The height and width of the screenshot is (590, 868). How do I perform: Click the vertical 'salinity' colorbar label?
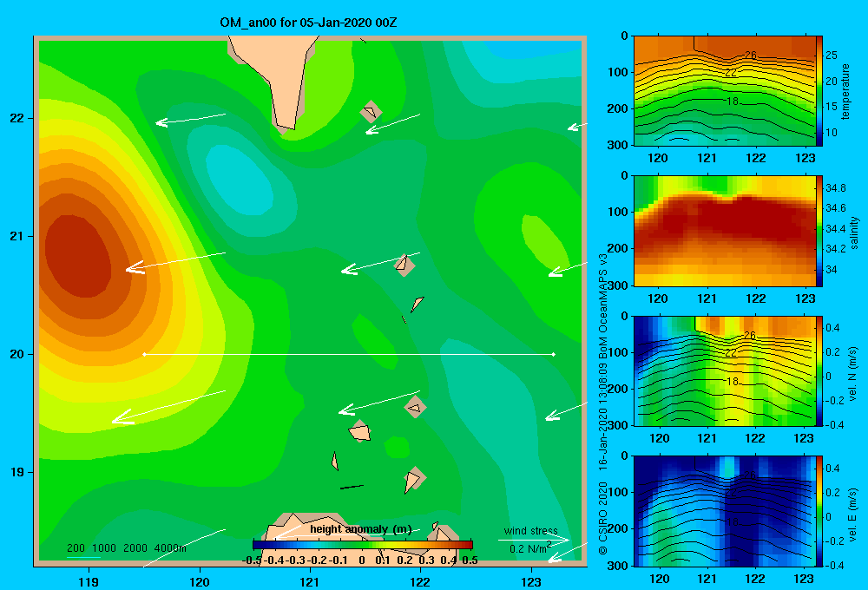coord(854,233)
